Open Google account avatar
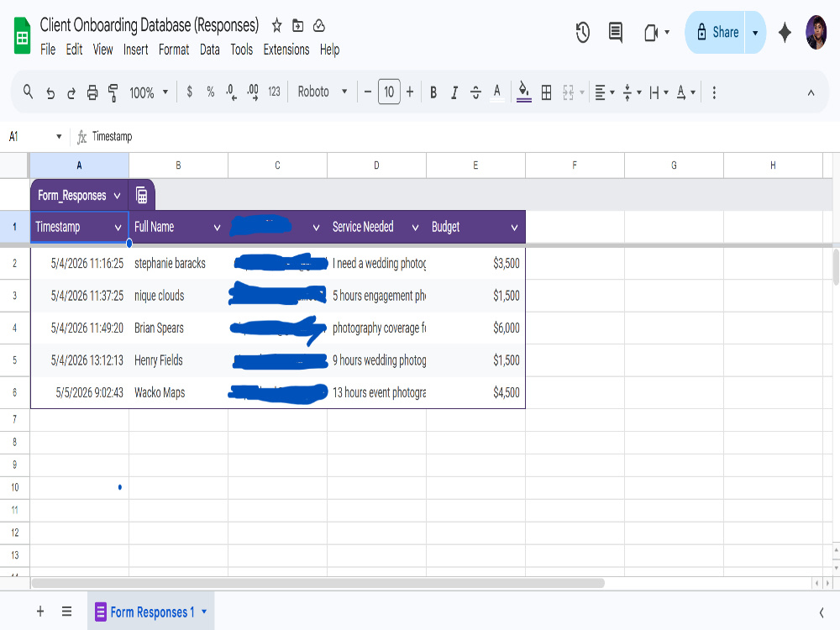Screen dimensions: 840x630 click(816, 32)
